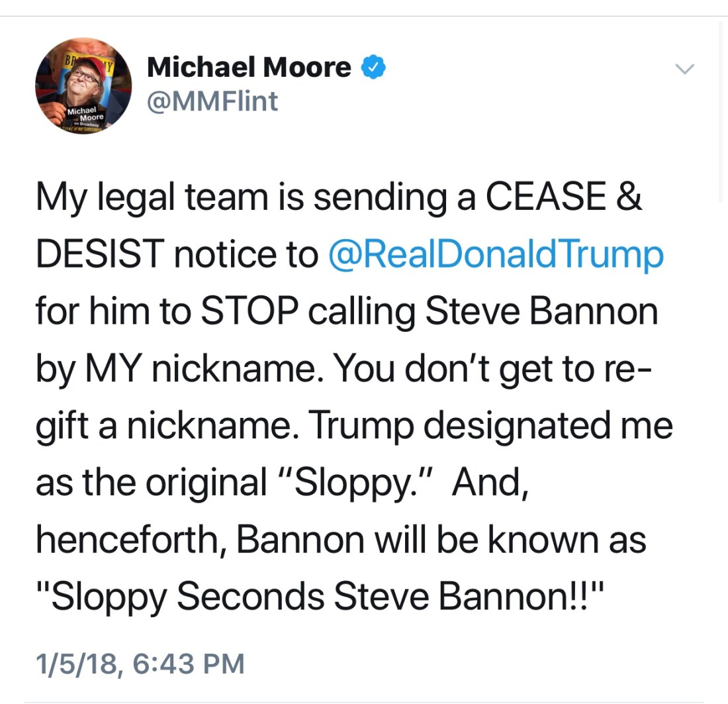Click the capitalized word "STOP"
728x704 pixels.
point(246,312)
